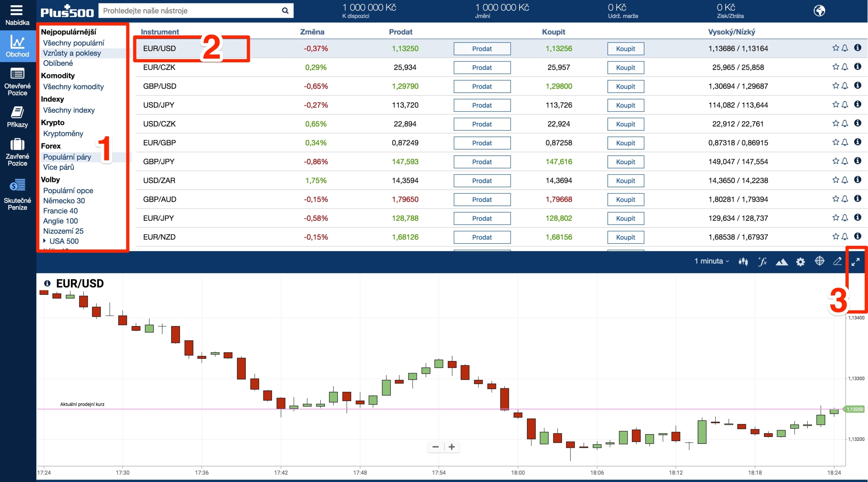Expand chart to full screen
868x482 pixels.
855,261
